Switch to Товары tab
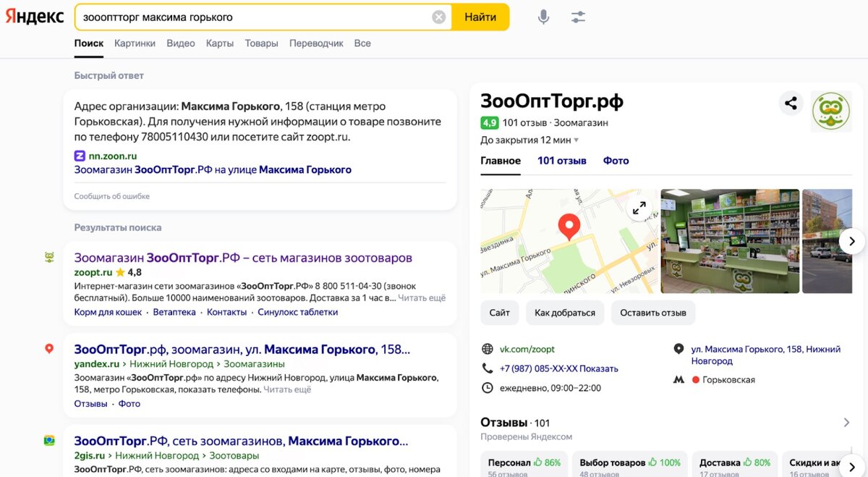 tap(261, 43)
